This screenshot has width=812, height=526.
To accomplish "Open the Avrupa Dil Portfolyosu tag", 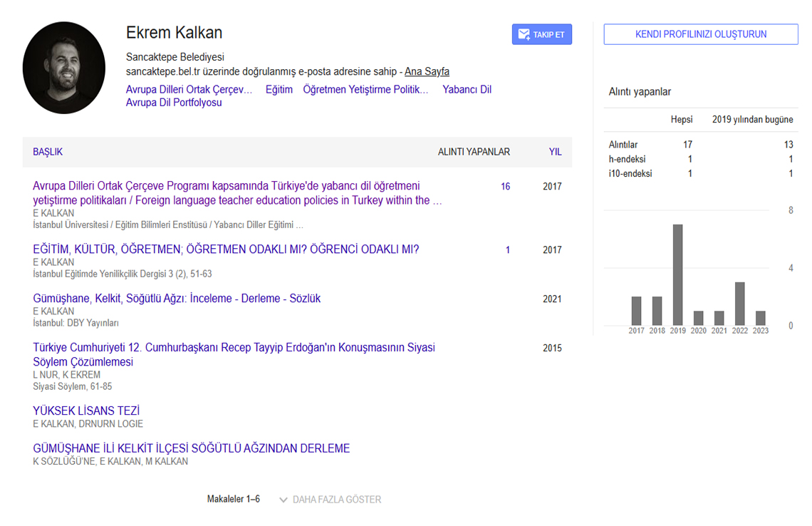I will click(174, 103).
